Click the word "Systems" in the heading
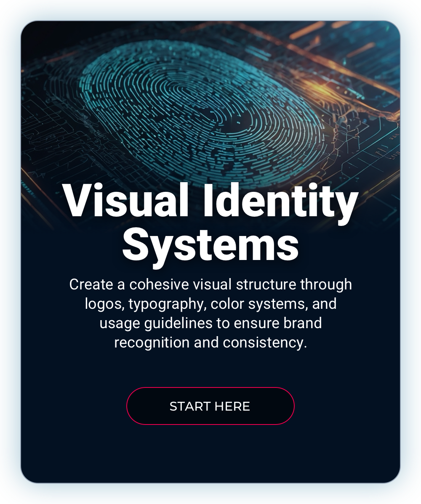Viewport: 421px width, 504px height. pos(210,244)
